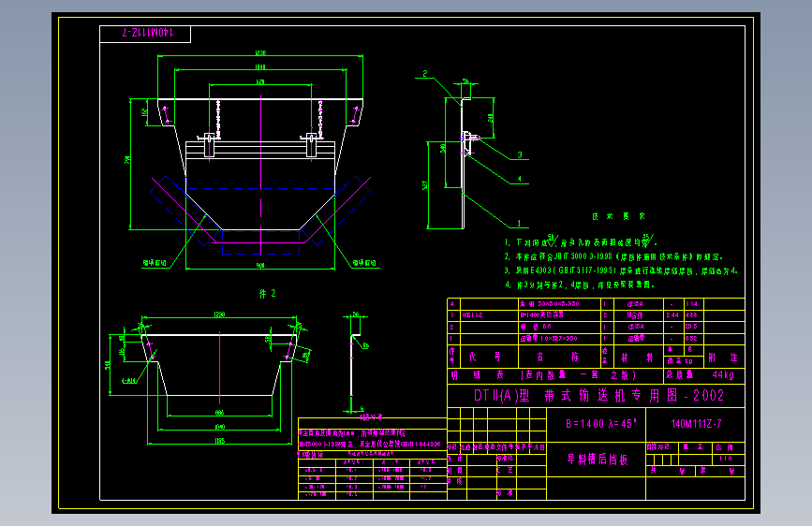Click the 1238 top width dimension

260,52
